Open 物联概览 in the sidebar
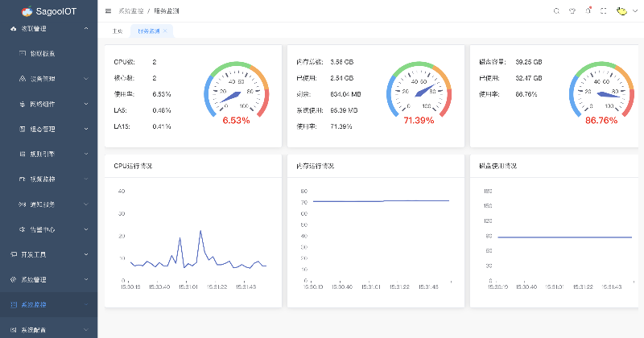 49,53
